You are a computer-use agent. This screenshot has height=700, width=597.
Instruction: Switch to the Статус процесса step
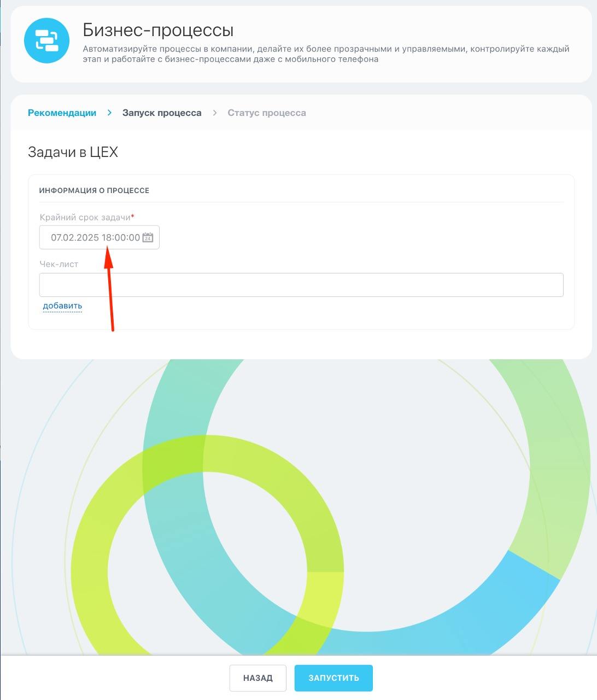267,113
